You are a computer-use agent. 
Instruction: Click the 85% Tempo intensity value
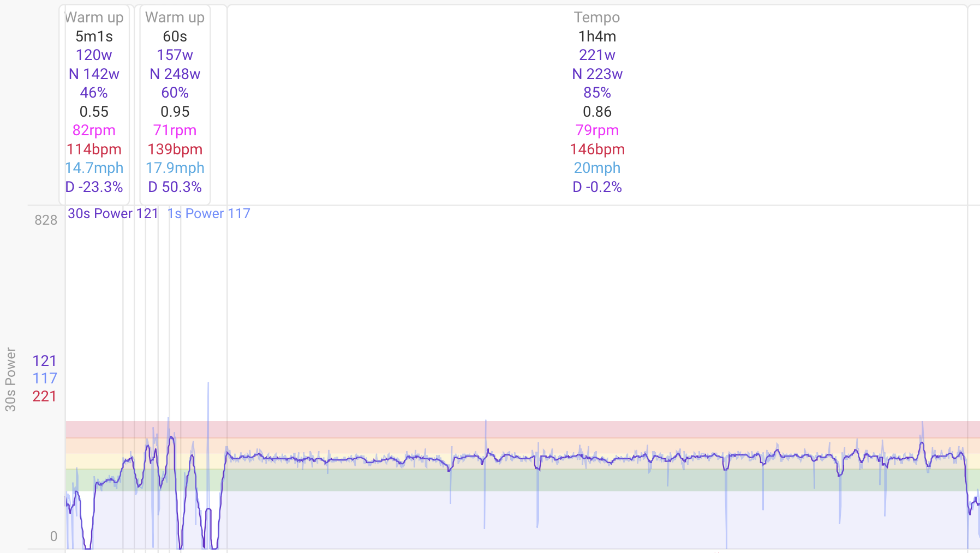pyautogui.click(x=597, y=93)
